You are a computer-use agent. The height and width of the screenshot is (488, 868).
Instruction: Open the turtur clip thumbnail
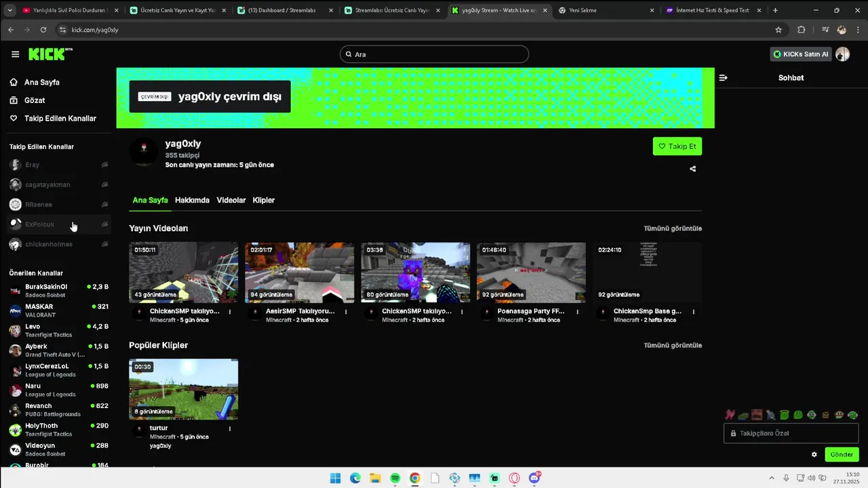[x=184, y=389]
